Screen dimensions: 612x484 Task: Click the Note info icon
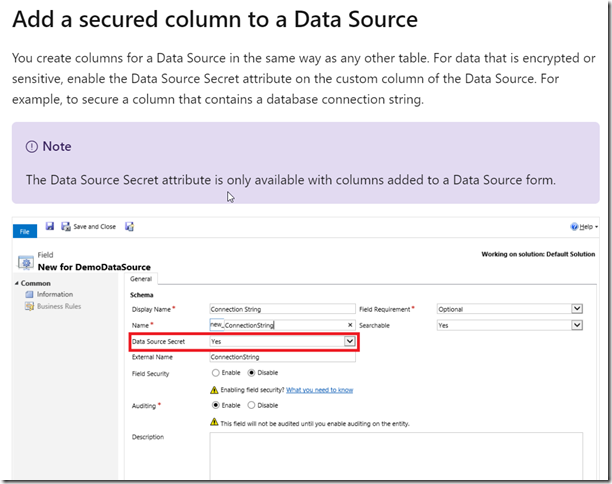[x=32, y=147]
